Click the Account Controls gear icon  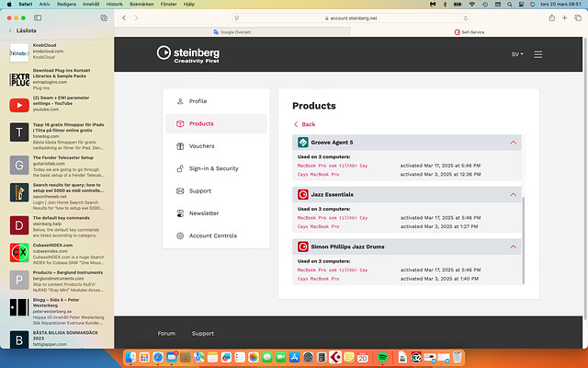click(x=180, y=236)
